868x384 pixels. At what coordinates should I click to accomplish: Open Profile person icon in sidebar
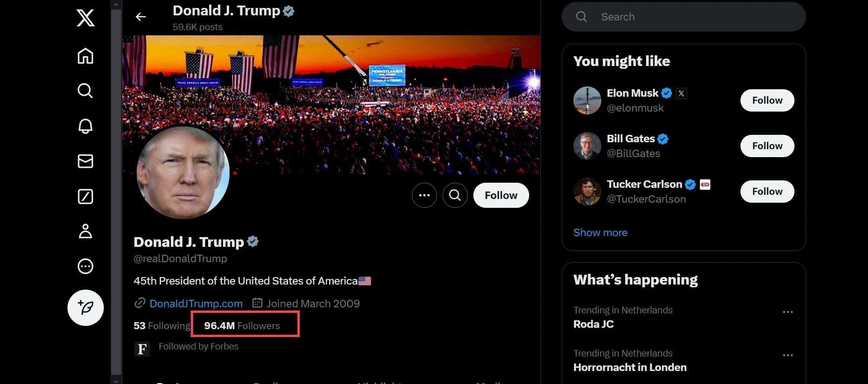(85, 231)
